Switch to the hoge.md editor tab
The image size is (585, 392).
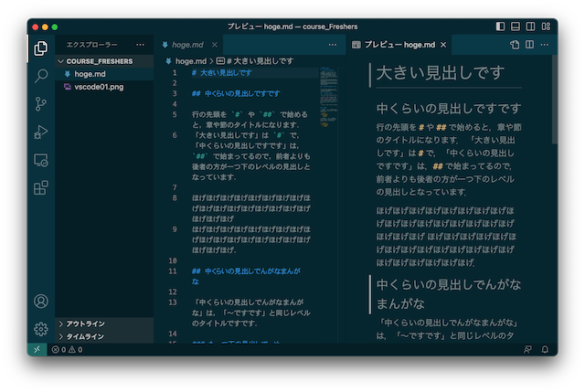pyautogui.click(x=187, y=45)
